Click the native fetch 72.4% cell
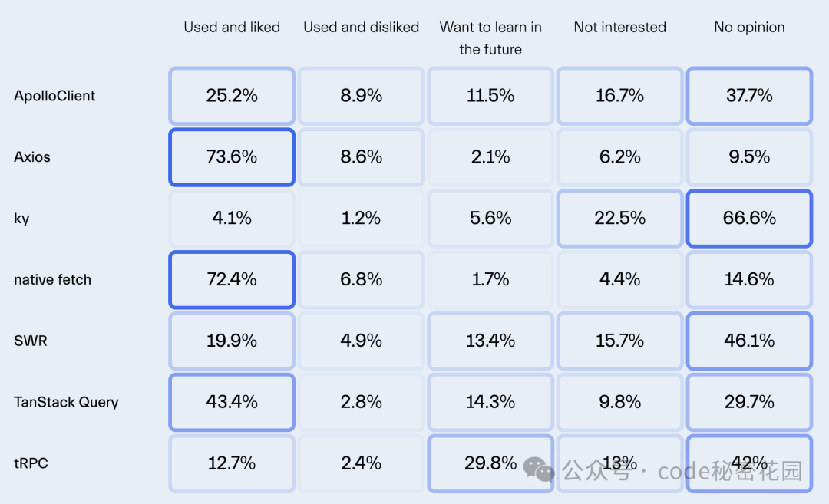 tap(232, 279)
